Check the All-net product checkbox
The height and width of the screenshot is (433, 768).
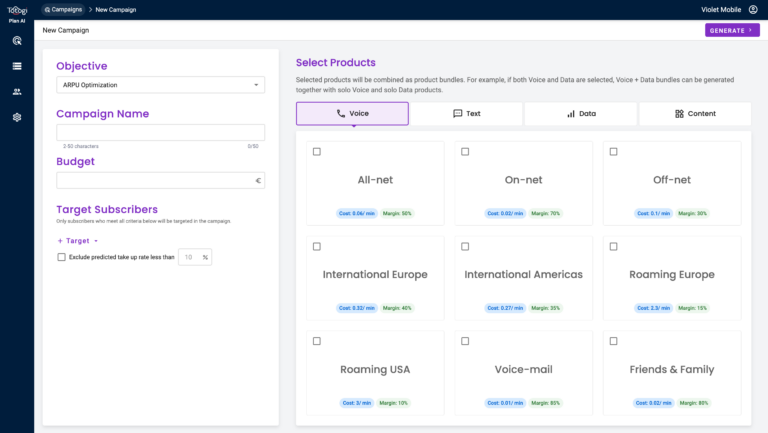point(317,152)
